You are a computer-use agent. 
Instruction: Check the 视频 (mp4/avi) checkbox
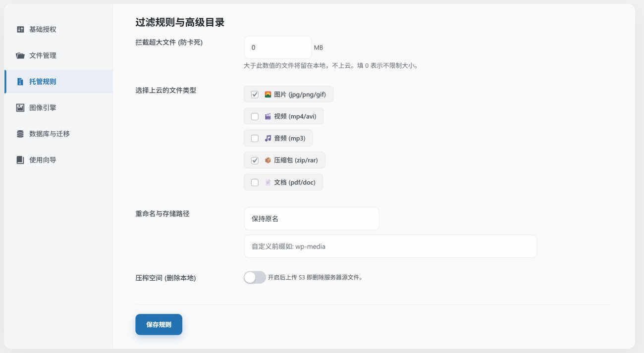[255, 116]
